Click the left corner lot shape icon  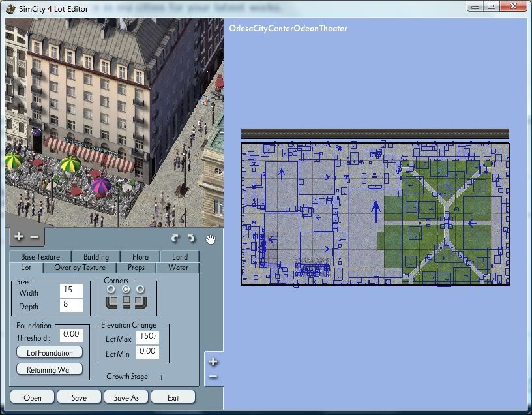[x=111, y=302]
